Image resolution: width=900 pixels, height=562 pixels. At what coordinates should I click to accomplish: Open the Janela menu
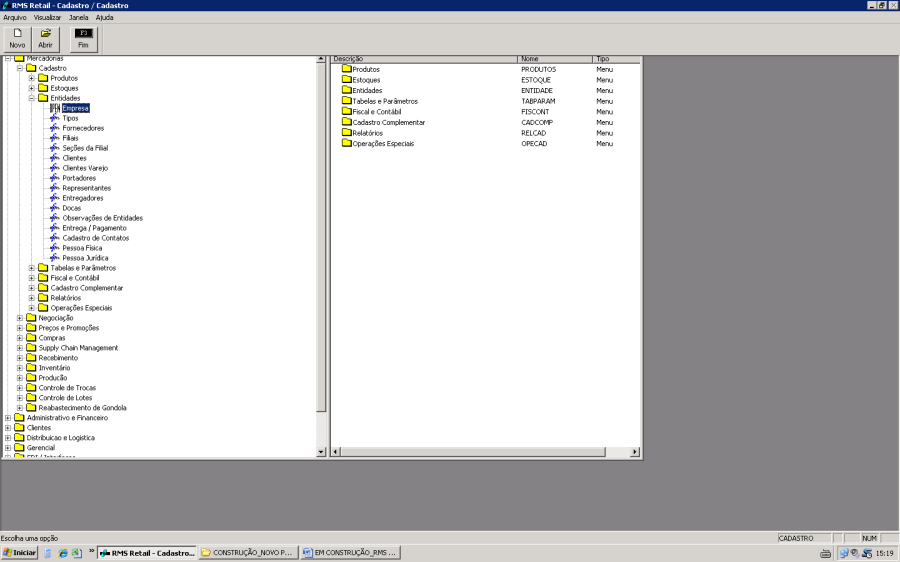[x=79, y=18]
